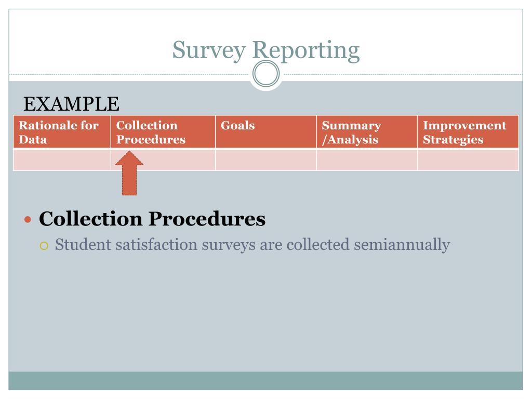Click the empty cell under Summary /Analysis
Image resolution: width=532 pixels, height=399 pixels.
[367, 160]
